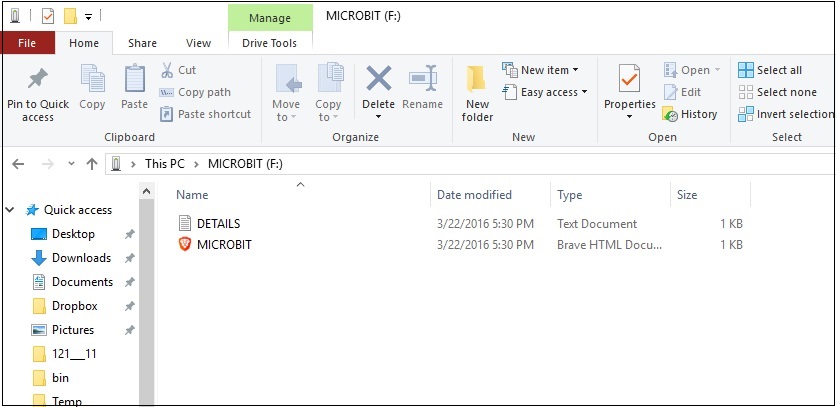The height and width of the screenshot is (407, 836).
Task: Click the Cut scissors command
Action: pyautogui.click(x=168, y=70)
